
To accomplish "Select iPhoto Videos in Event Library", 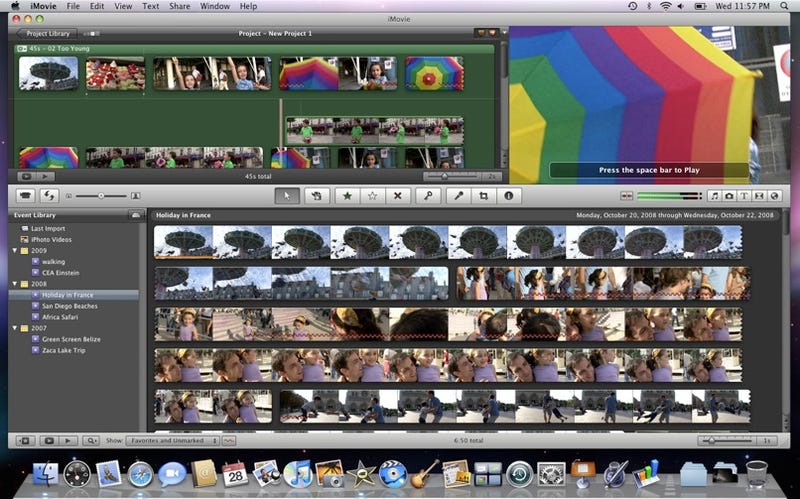I will click(x=51, y=239).
